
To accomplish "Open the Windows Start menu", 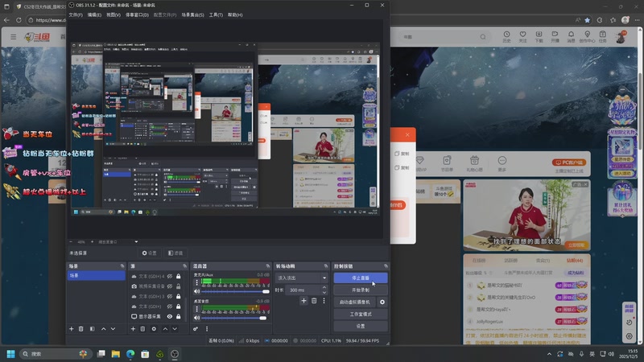I will pos(10,354).
